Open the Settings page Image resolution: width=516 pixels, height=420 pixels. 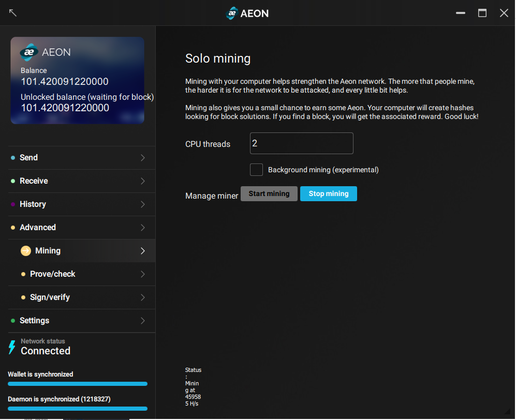(x=82, y=321)
